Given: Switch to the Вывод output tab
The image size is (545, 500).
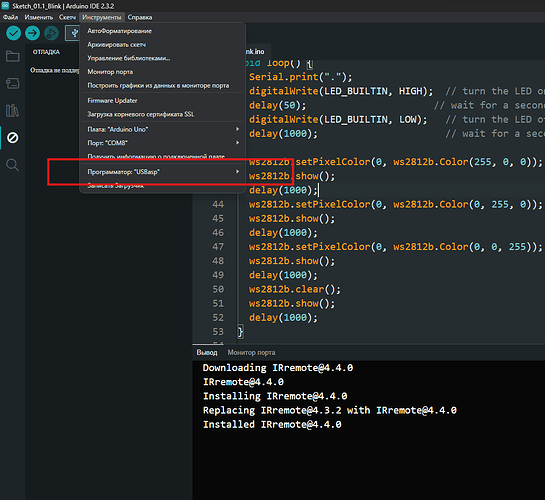Looking at the screenshot, I should coord(207,352).
